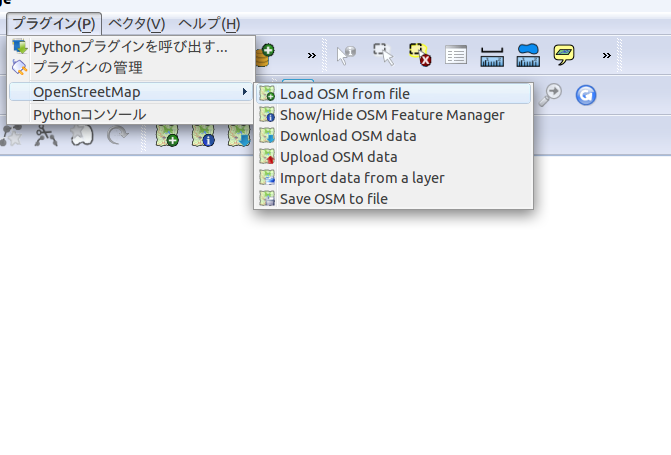Open the プラグイン(P) menu

coord(54,24)
